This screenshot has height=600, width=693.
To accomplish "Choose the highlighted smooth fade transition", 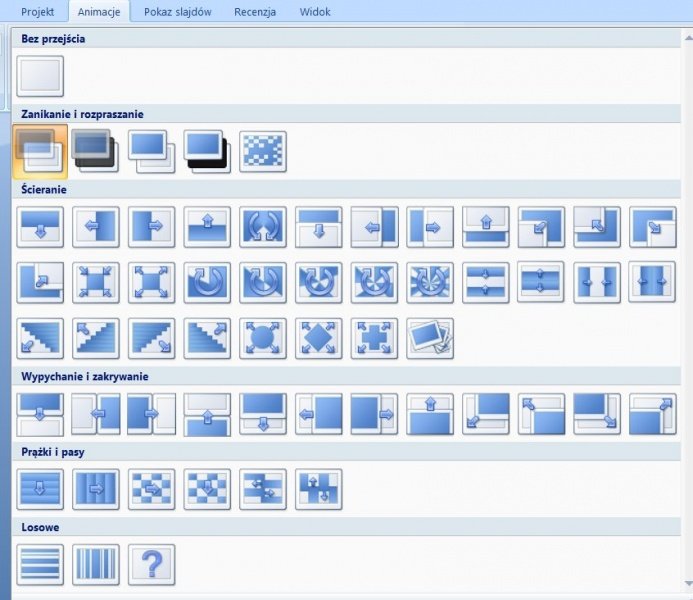I will [40, 150].
